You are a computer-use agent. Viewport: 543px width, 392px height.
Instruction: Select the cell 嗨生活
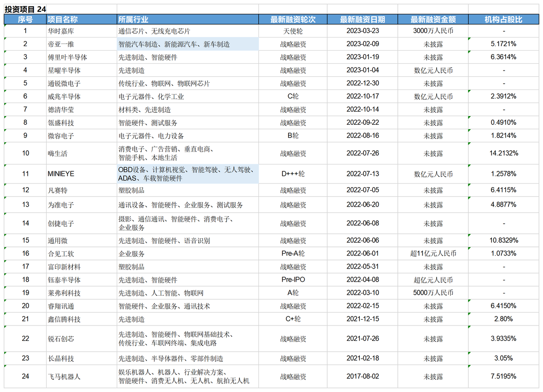[x=81, y=154]
